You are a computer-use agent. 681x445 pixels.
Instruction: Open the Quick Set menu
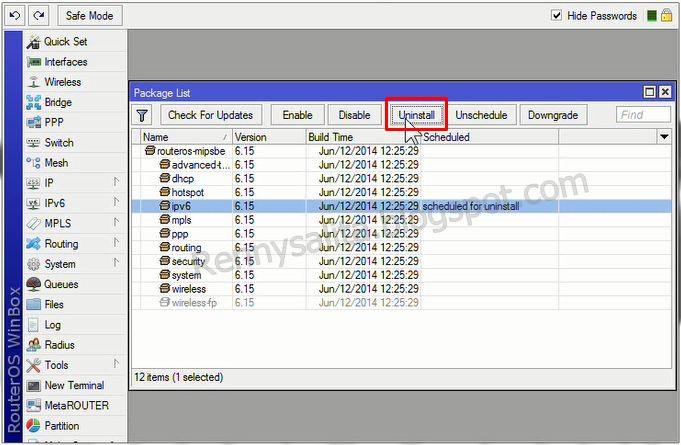point(74,42)
